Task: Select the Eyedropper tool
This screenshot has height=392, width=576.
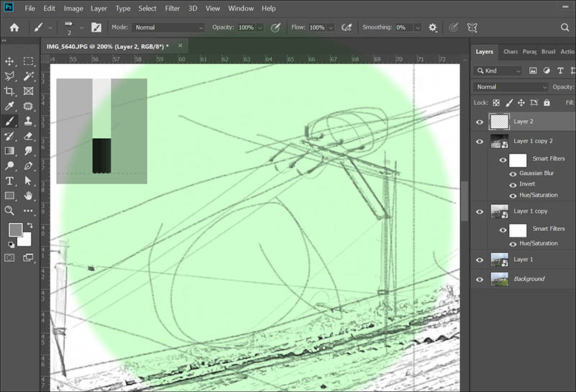Action: coord(9,106)
